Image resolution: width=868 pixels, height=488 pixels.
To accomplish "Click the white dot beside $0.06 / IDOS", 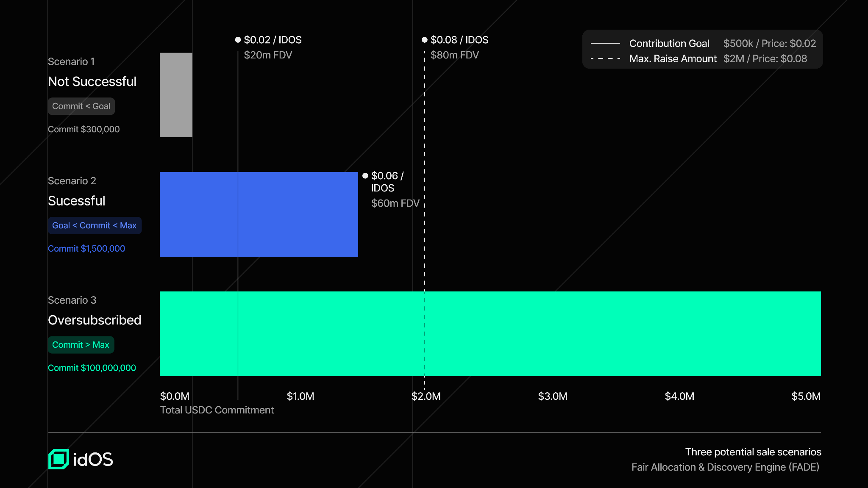I will (x=365, y=176).
